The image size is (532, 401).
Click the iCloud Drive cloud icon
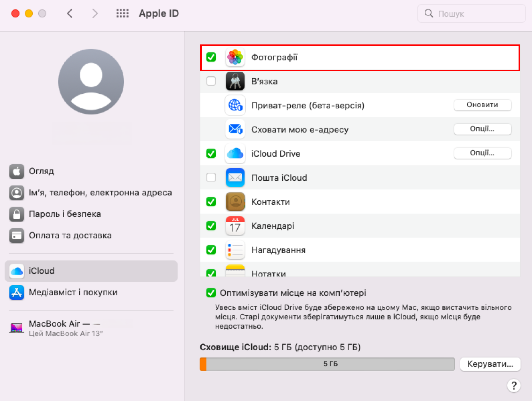point(235,153)
